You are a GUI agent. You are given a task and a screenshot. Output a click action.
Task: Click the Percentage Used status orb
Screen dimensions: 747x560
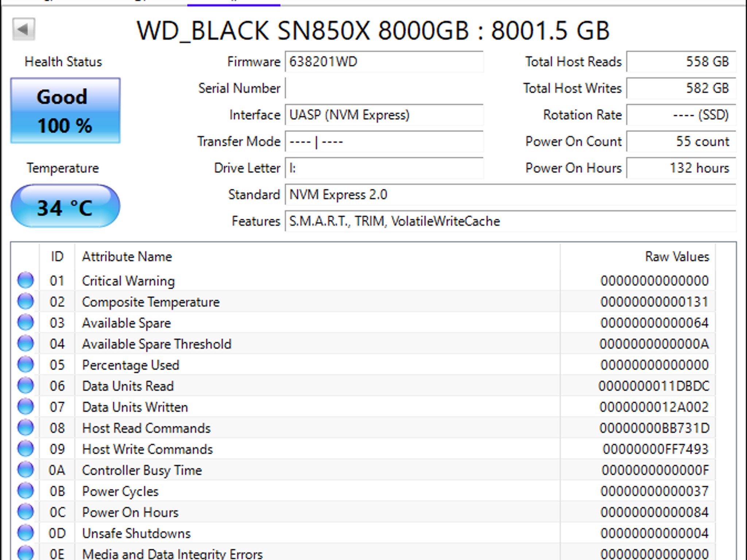click(x=26, y=365)
